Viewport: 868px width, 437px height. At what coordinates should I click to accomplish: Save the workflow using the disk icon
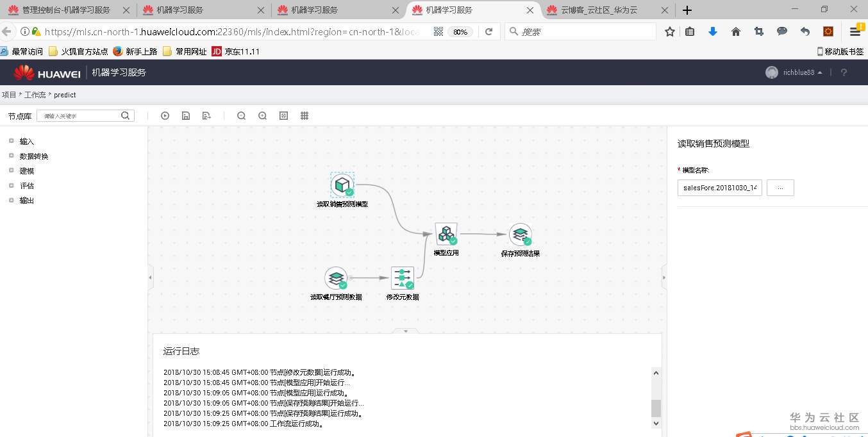185,116
